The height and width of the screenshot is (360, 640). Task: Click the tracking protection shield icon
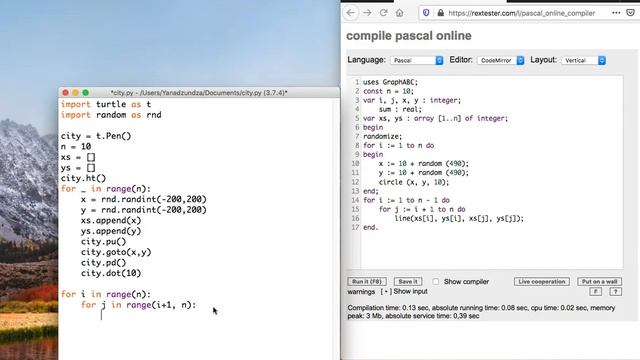coord(426,13)
